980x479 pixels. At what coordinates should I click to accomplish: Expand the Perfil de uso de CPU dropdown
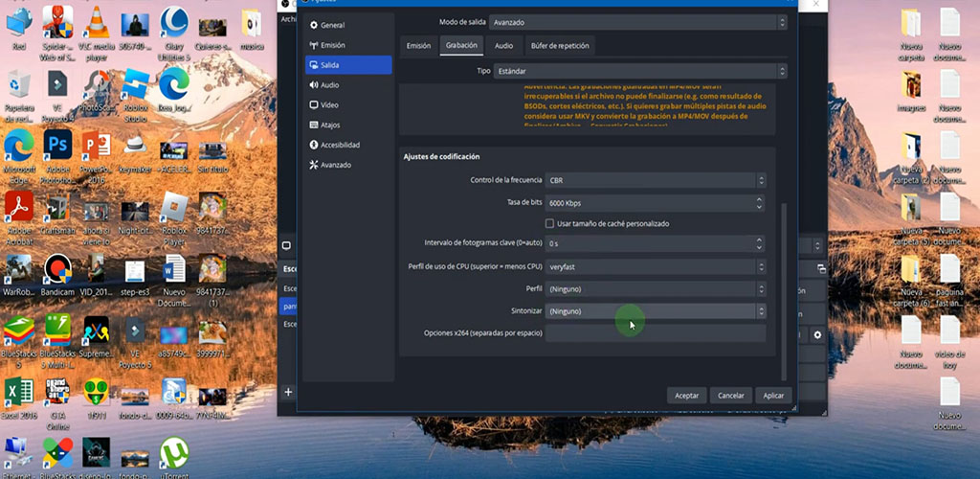coord(656,267)
